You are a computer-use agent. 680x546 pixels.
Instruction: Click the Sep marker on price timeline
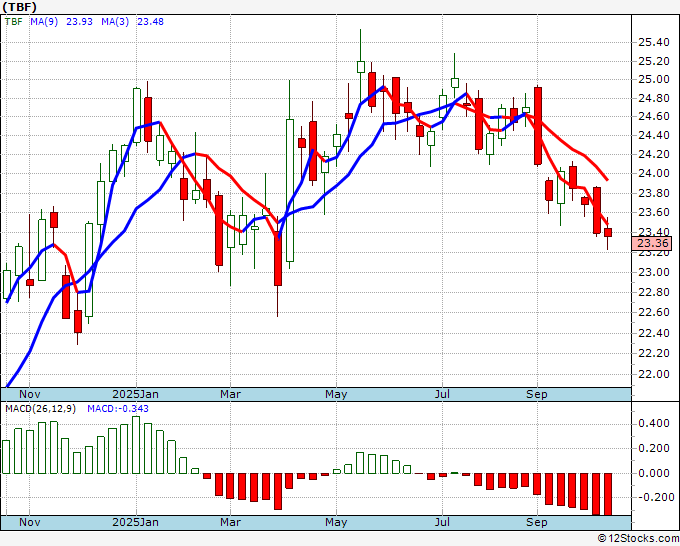[536, 394]
